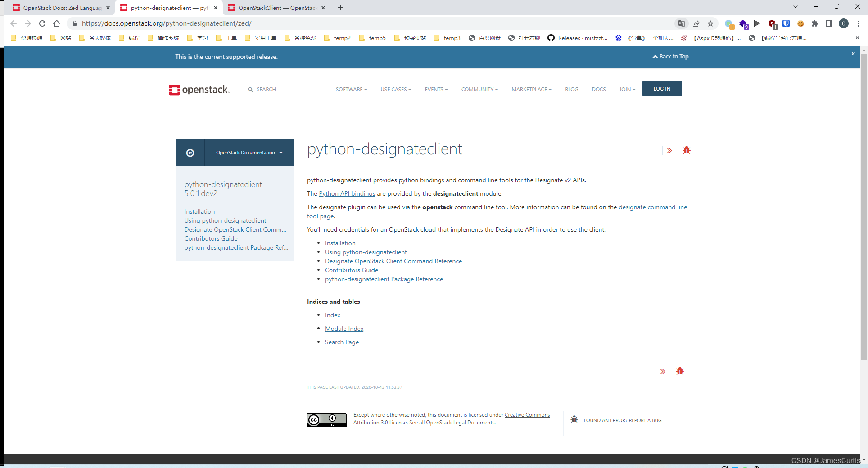Open the browser three-dot menu
Image resolution: width=868 pixels, height=468 pixels.
point(859,23)
